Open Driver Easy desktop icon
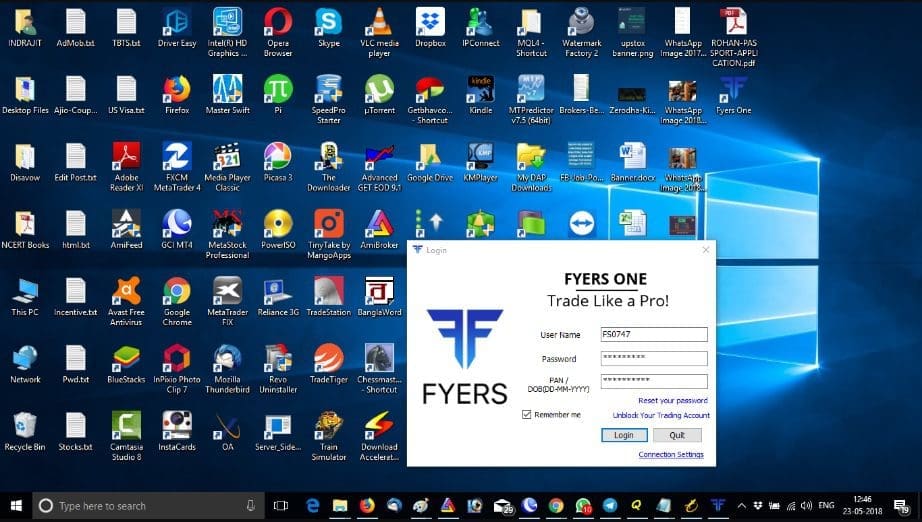This screenshot has height=522, width=922. point(177,28)
